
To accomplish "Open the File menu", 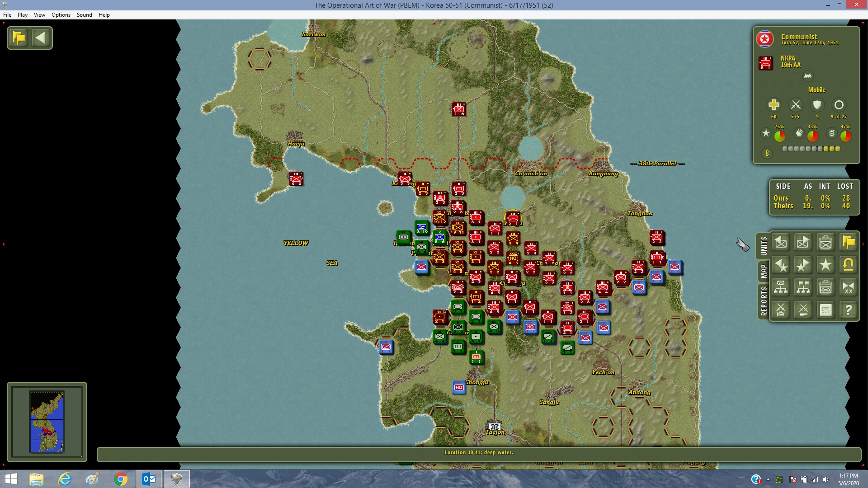I will click(x=7, y=15).
